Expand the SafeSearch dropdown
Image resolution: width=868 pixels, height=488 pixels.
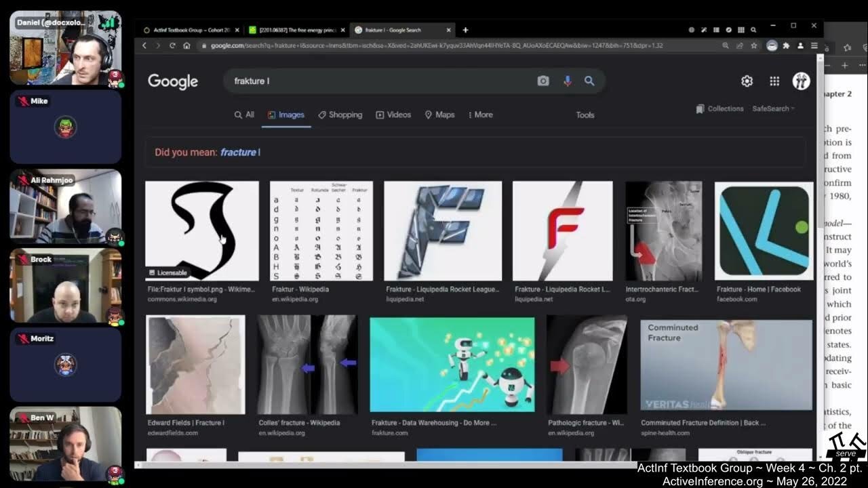(773, 108)
